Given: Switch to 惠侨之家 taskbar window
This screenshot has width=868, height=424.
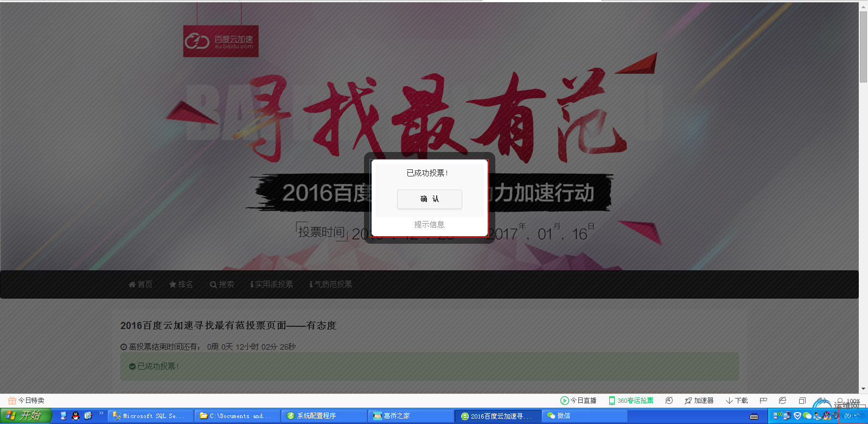Looking at the screenshot, I should [411, 416].
